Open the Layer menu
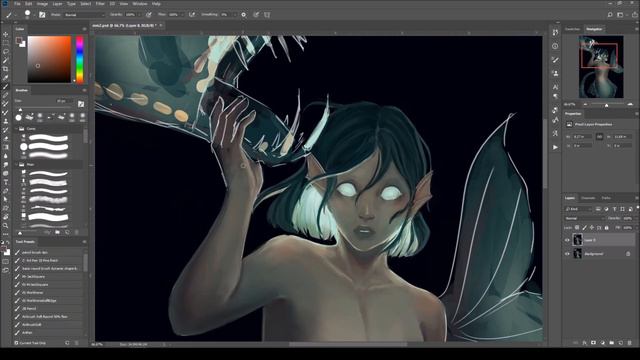640x360 pixels. point(58,4)
